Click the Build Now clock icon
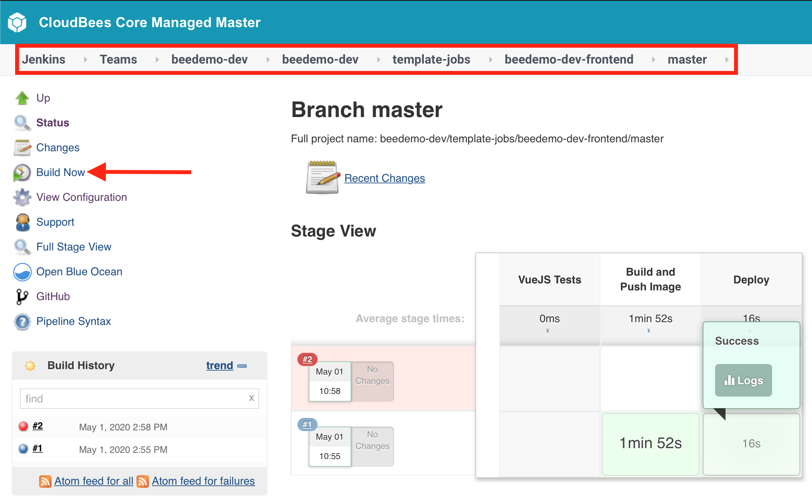 (22, 173)
